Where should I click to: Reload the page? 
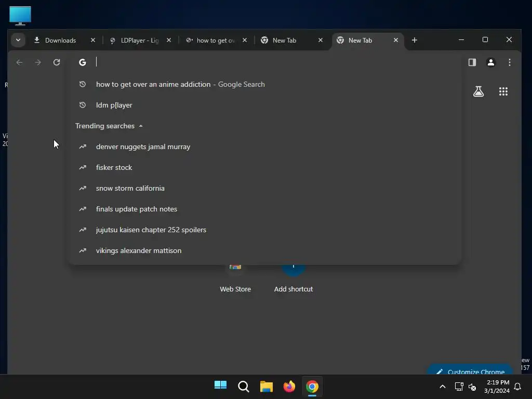point(57,62)
